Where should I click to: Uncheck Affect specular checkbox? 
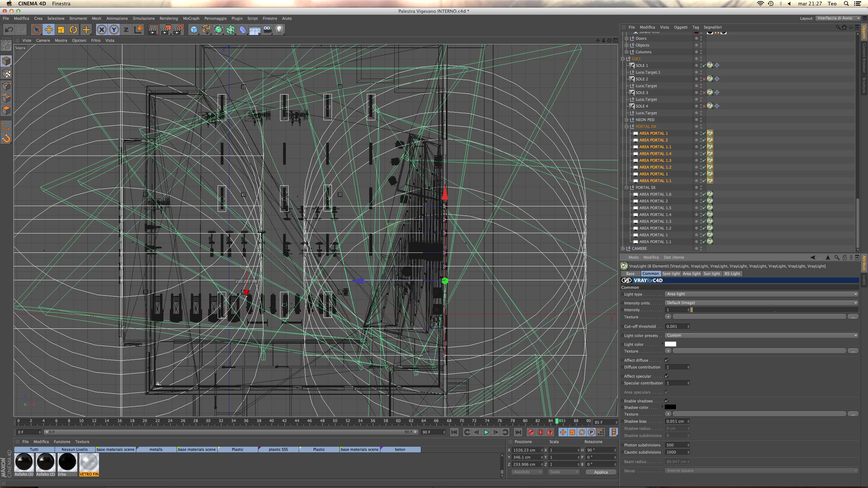(667, 376)
